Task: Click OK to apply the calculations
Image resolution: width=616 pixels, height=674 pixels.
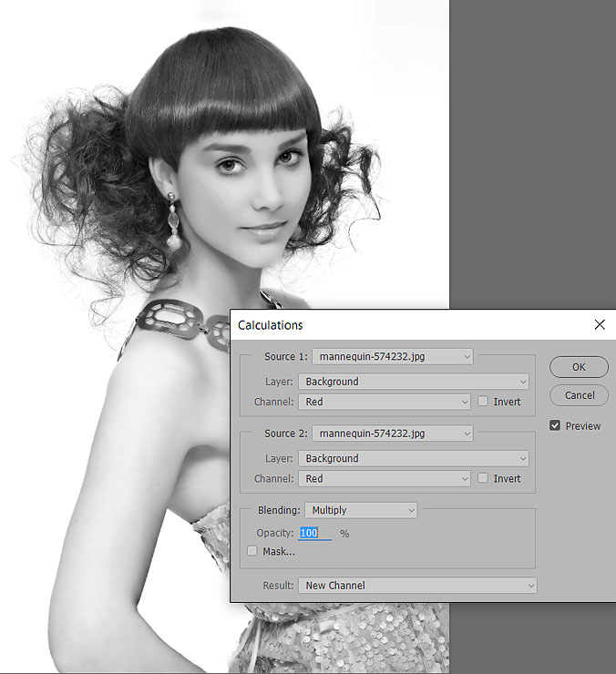Action: (x=579, y=367)
